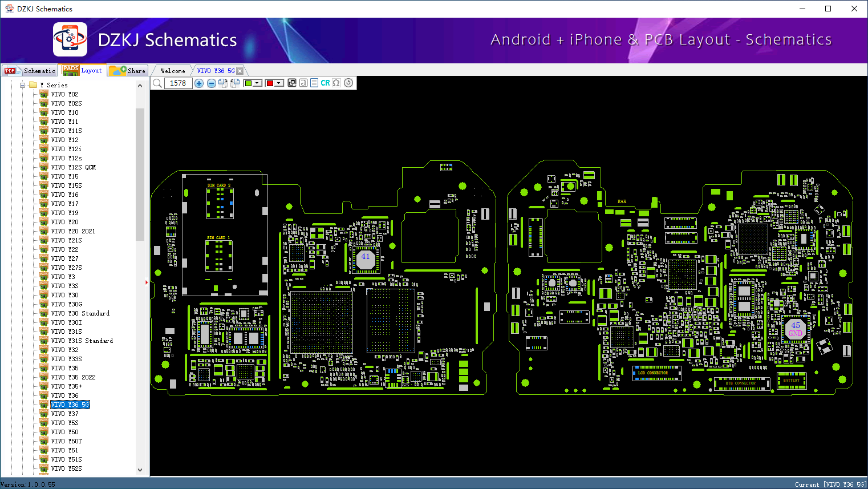This screenshot has width=868, height=489.
Task: Select the VIVO Y36 5G document tab
Action: pyautogui.click(x=216, y=71)
